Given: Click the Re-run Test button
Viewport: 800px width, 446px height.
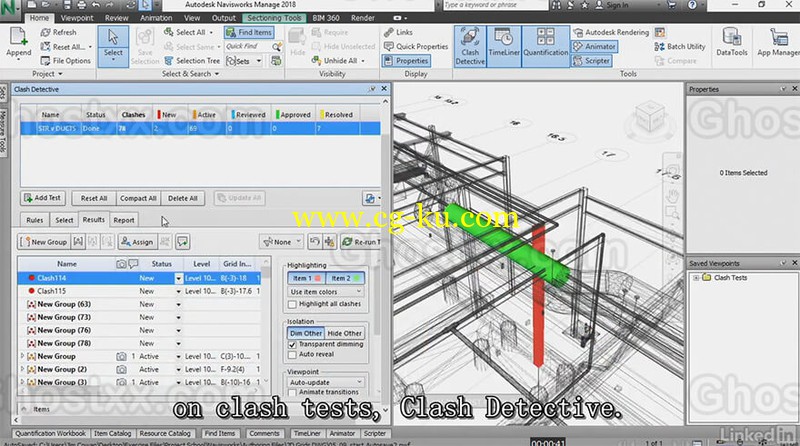Looking at the screenshot, I should tap(361, 242).
